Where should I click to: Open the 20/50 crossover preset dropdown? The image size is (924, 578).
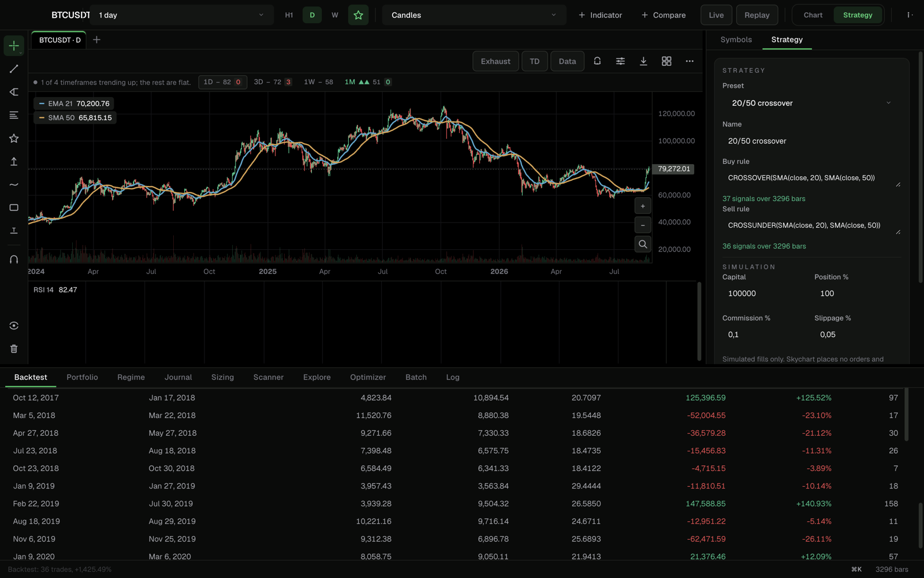pos(811,103)
